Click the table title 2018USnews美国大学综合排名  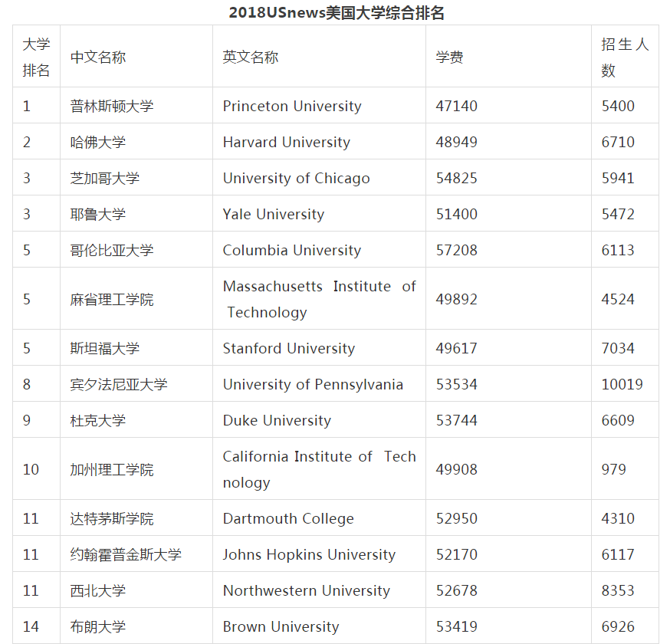[x=336, y=12]
